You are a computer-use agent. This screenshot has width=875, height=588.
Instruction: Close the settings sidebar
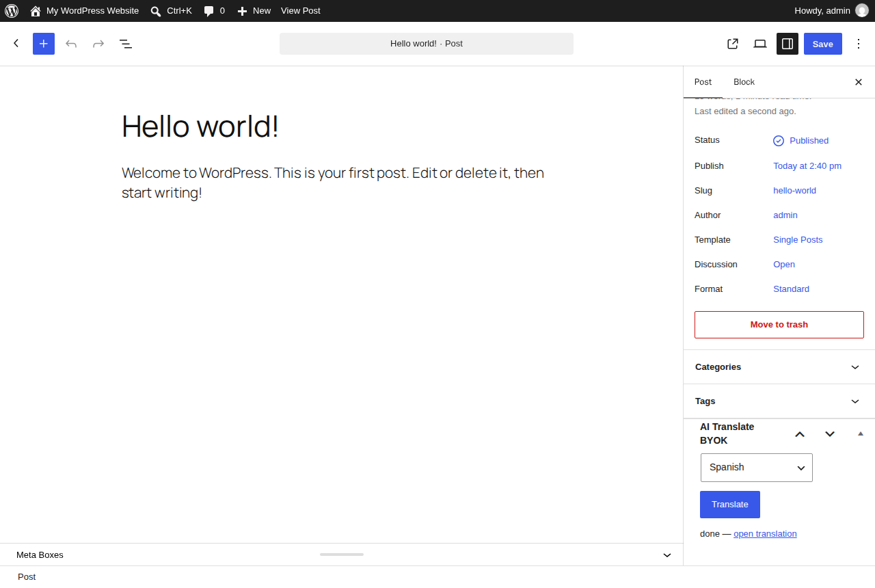(859, 82)
